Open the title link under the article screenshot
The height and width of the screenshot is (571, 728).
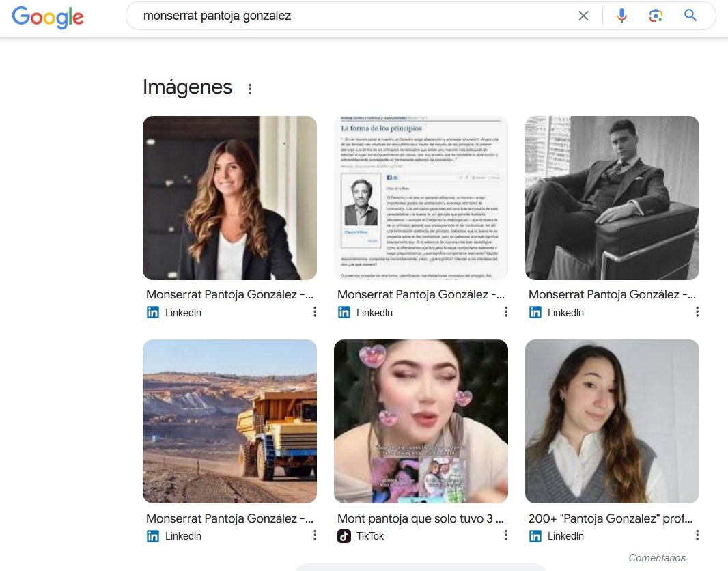tap(421, 294)
